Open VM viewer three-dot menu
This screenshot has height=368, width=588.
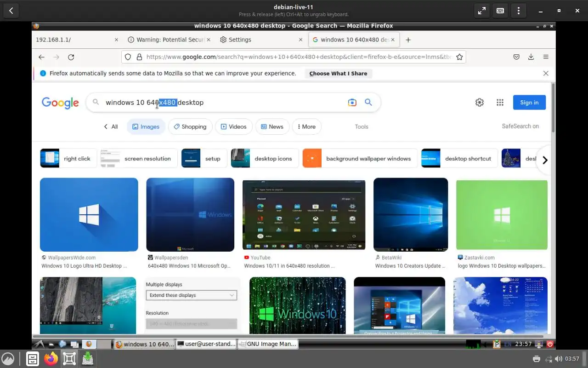[x=519, y=11]
